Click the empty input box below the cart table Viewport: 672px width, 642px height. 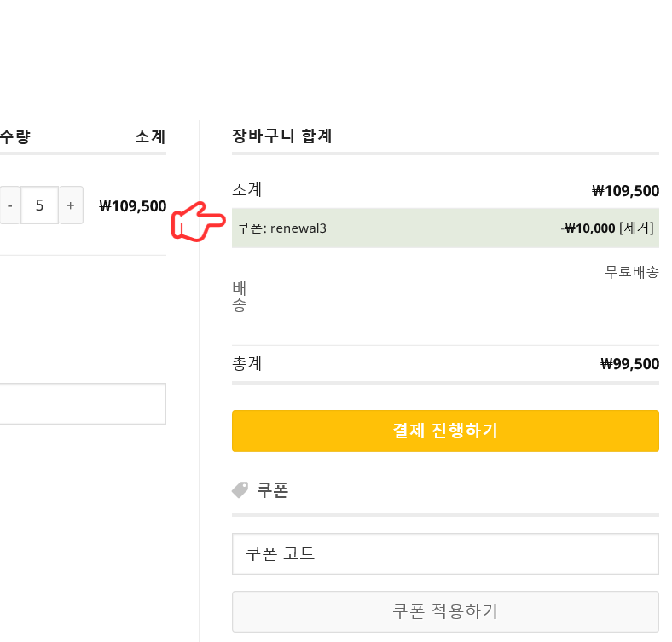tap(82, 404)
